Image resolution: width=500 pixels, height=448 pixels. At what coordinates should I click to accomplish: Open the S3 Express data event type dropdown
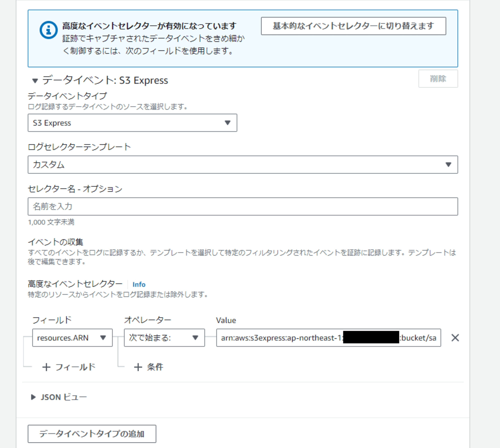click(132, 123)
